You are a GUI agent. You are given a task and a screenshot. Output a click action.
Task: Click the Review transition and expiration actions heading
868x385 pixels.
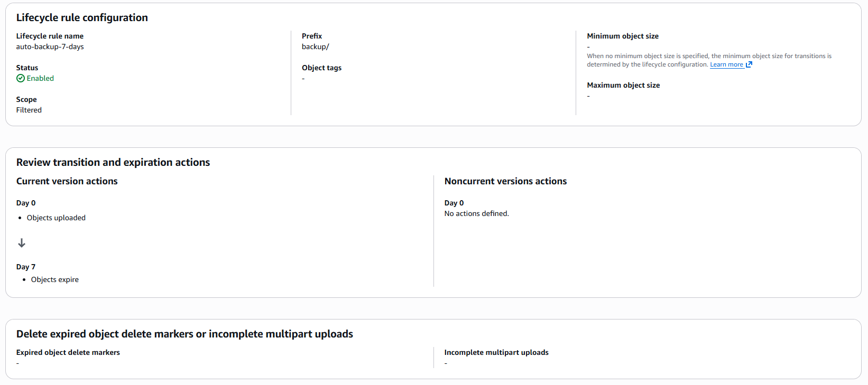(x=113, y=162)
